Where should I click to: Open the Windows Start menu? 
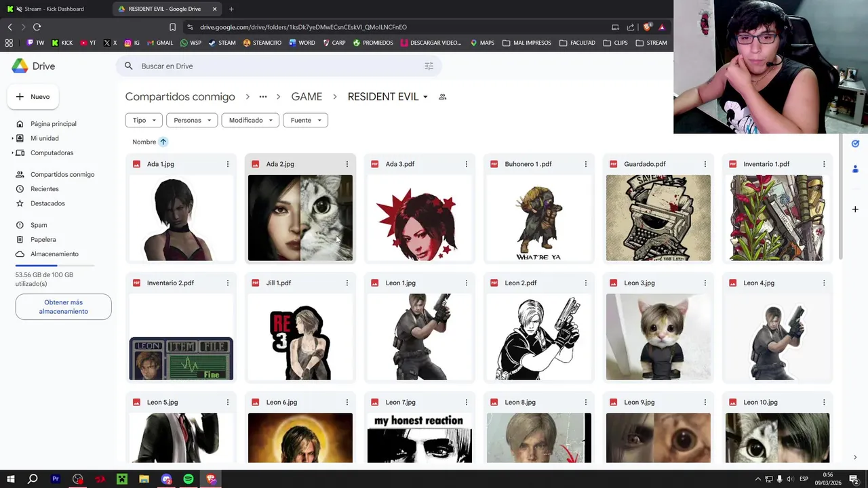click(x=10, y=479)
